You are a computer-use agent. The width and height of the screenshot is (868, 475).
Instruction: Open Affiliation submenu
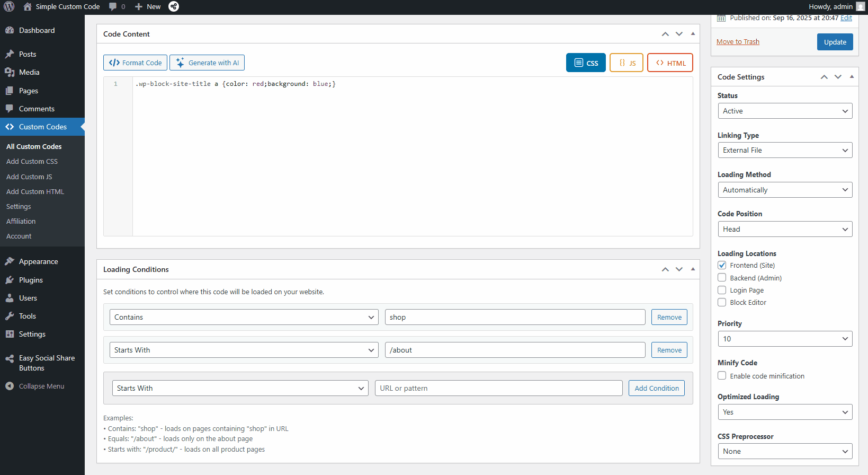point(21,221)
